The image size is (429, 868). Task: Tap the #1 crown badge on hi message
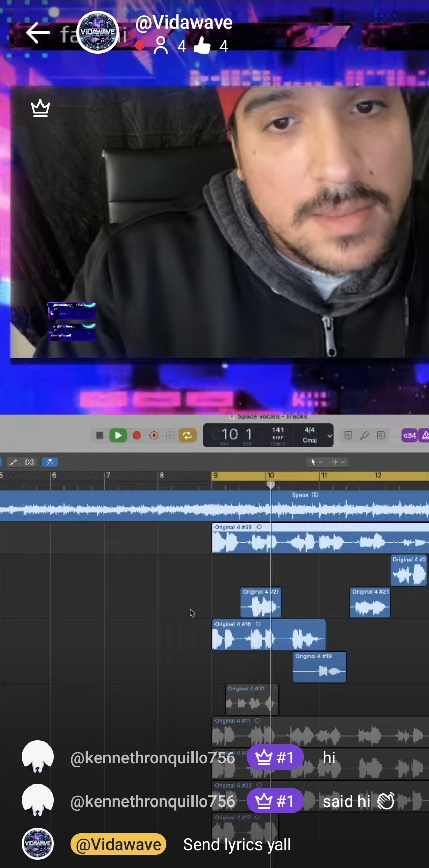coord(275,757)
